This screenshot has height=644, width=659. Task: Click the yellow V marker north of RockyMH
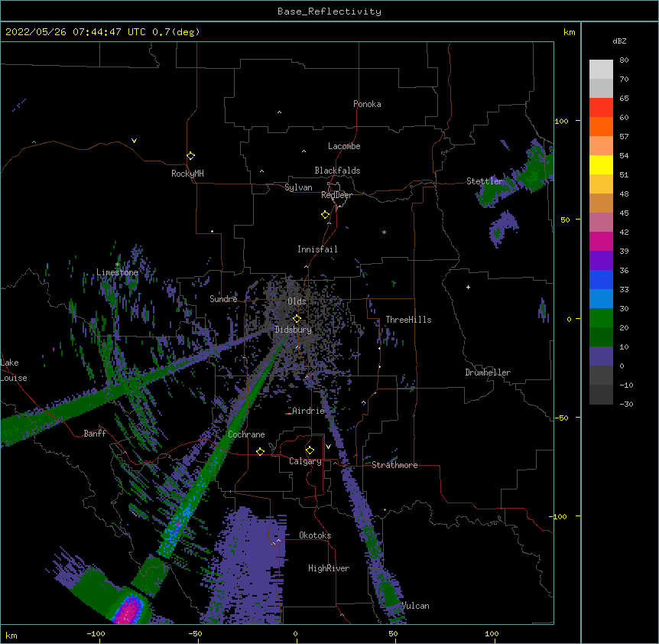(134, 141)
